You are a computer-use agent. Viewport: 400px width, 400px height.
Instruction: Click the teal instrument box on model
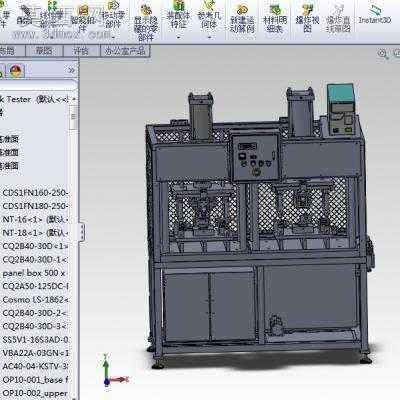(x=341, y=110)
